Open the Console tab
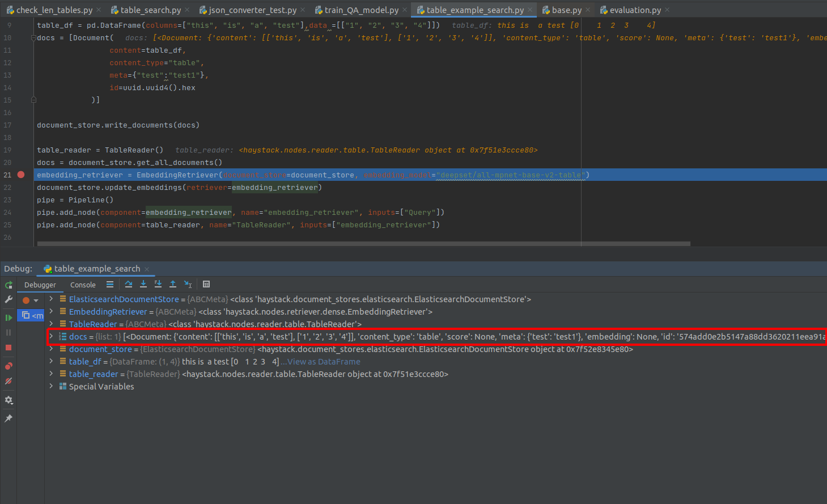 click(x=83, y=285)
